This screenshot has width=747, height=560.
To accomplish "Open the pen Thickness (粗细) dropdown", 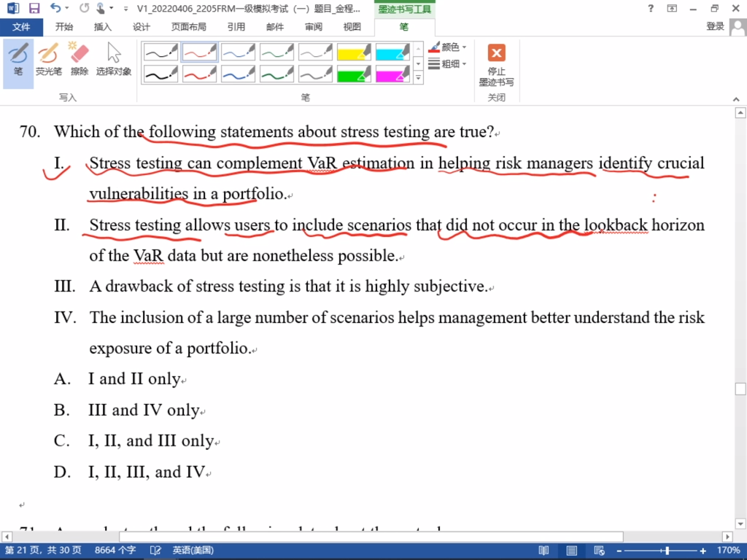I will (448, 64).
